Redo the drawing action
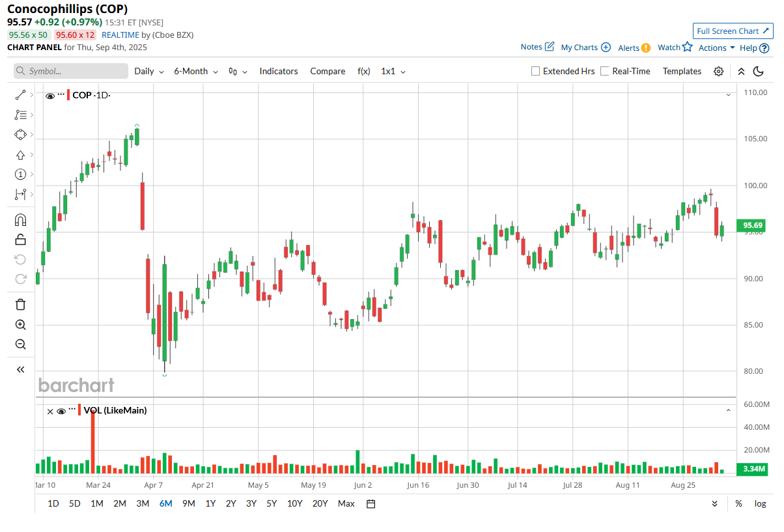This screenshot has width=784, height=532. coord(20,279)
